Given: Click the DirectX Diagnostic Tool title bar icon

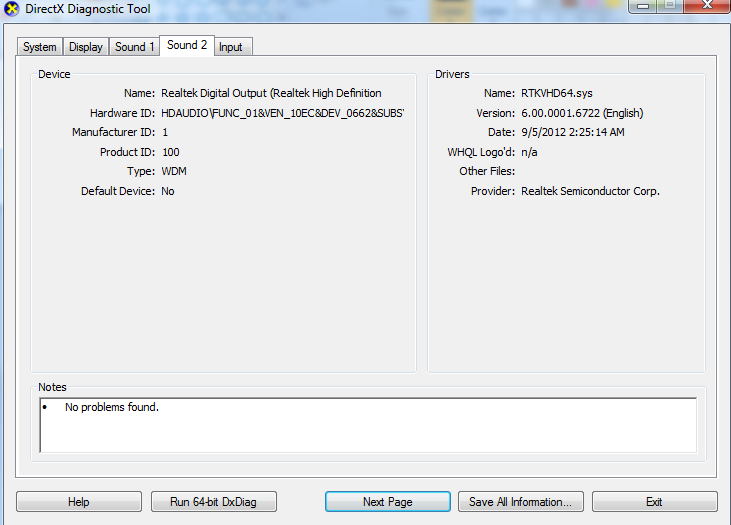Looking at the screenshot, I should (x=11, y=9).
